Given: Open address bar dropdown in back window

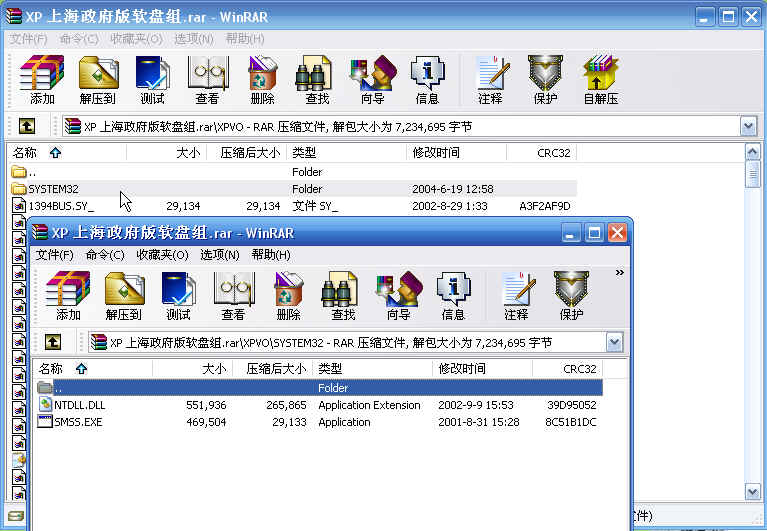Looking at the screenshot, I should 748,127.
